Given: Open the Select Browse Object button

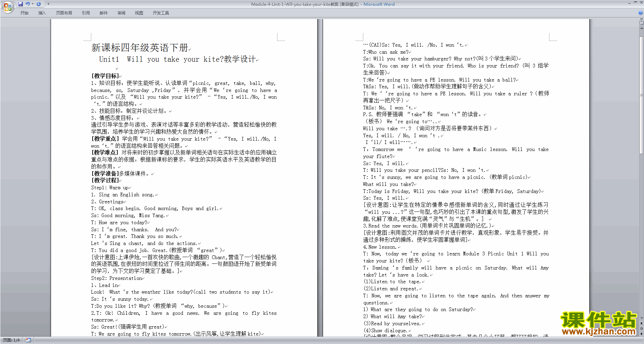Looking at the screenshot, I should click(641, 329).
